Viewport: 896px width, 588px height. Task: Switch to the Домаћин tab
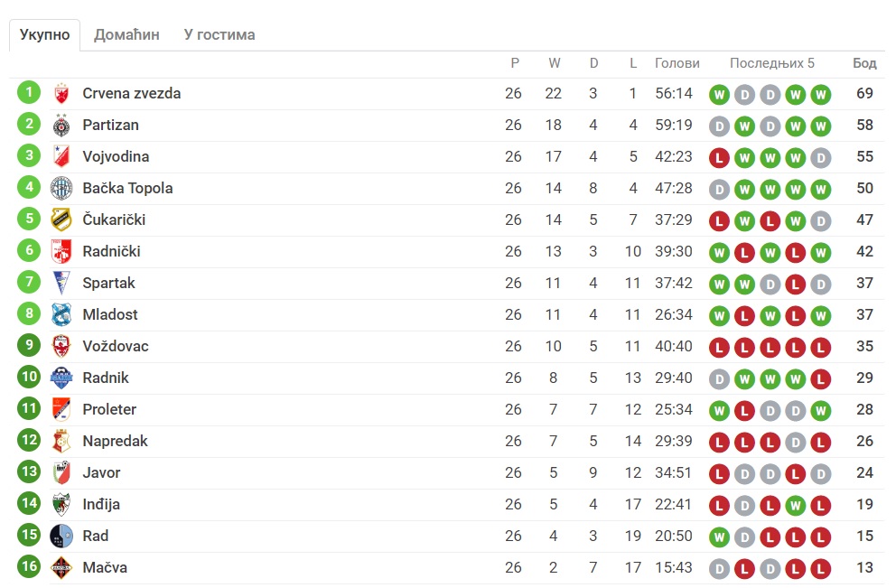[x=126, y=35]
